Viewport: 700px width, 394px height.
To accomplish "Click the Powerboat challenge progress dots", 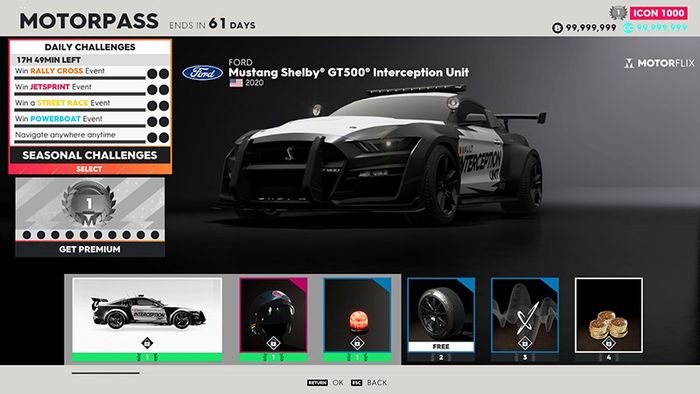I will click(x=158, y=122).
